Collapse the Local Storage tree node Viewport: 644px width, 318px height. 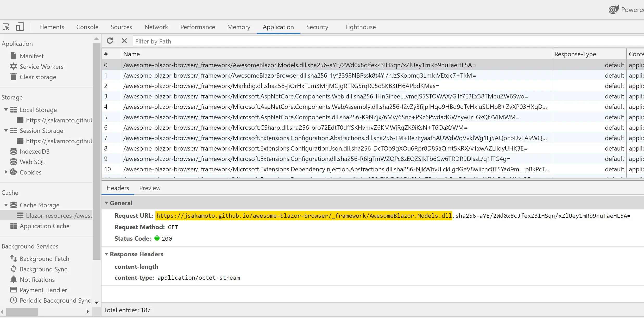tap(6, 110)
